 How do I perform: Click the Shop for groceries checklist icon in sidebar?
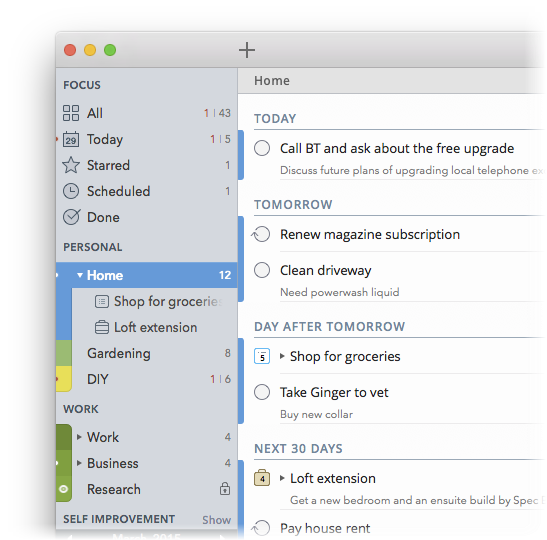102,301
